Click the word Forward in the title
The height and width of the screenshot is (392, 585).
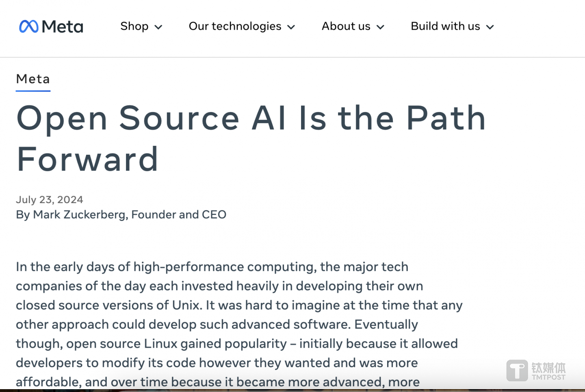tap(87, 159)
